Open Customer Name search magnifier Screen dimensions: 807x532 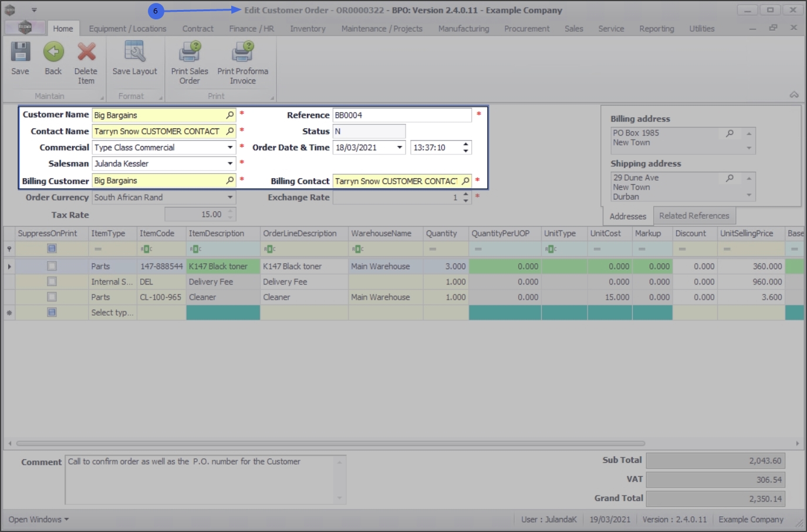click(230, 115)
